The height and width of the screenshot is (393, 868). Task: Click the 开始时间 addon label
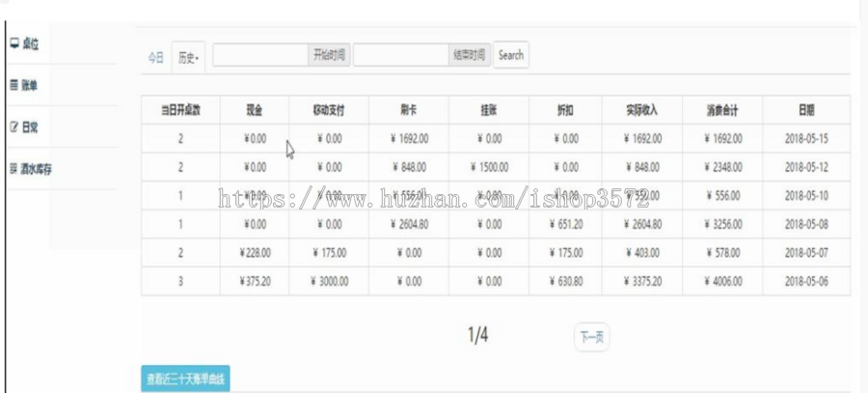(329, 55)
